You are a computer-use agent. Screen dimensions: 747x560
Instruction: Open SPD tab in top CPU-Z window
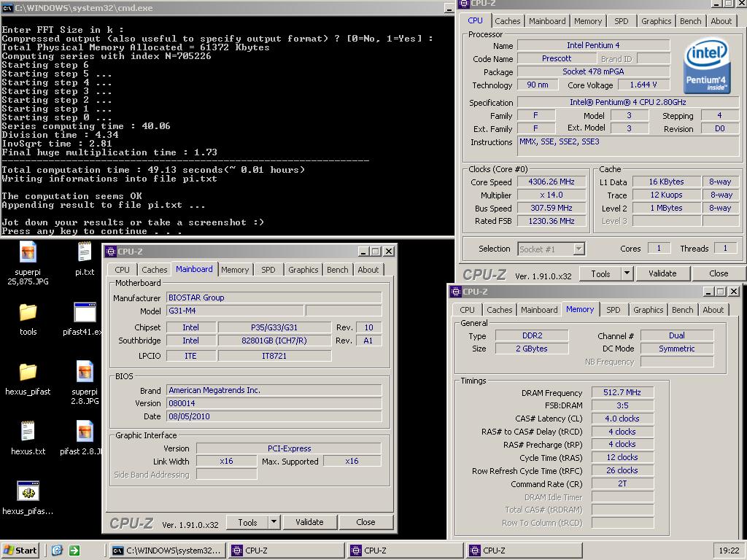point(622,21)
